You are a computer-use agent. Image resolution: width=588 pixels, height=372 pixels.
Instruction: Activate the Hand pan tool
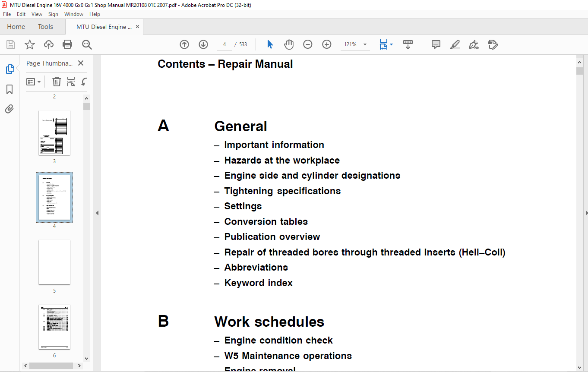(x=289, y=44)
